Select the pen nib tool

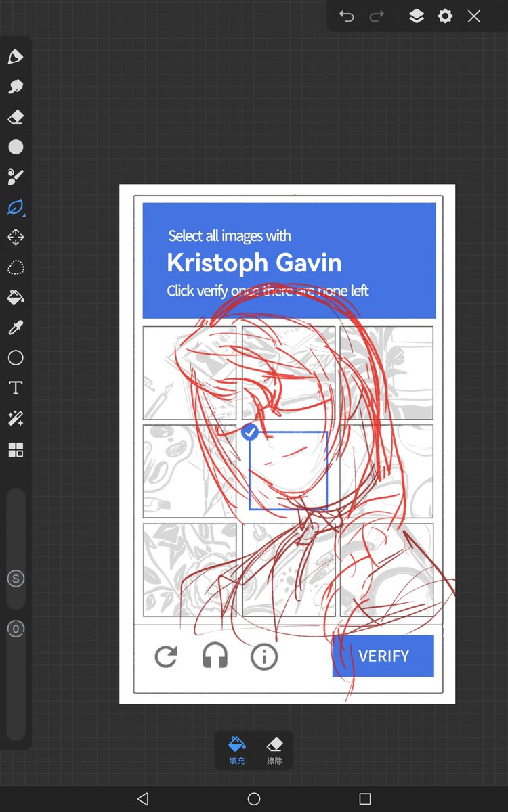pos(16,57)
